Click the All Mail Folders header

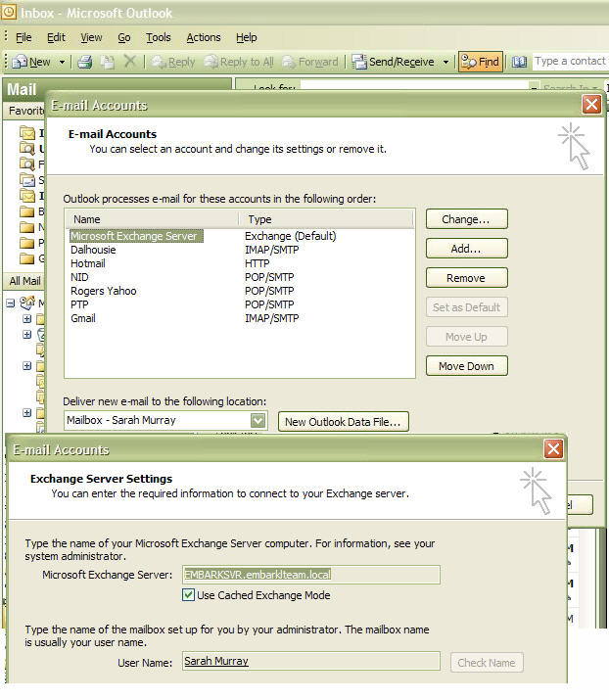24,281
